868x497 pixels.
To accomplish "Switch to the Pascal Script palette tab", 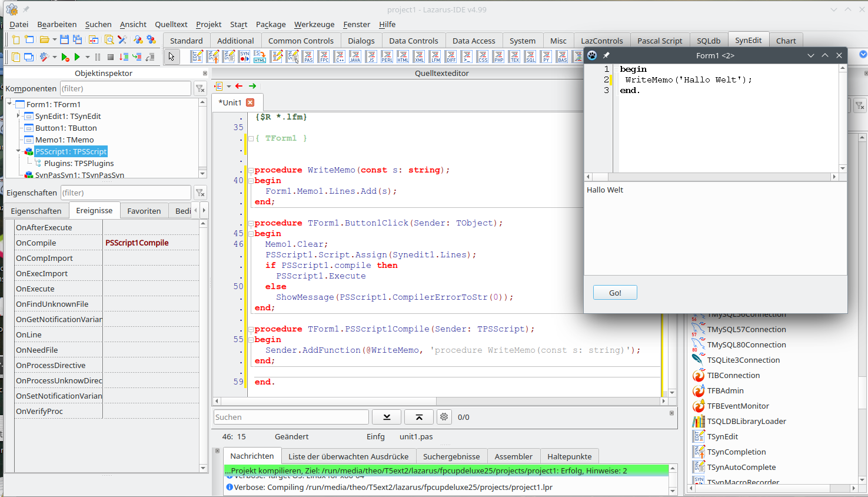I will (659, 41).
